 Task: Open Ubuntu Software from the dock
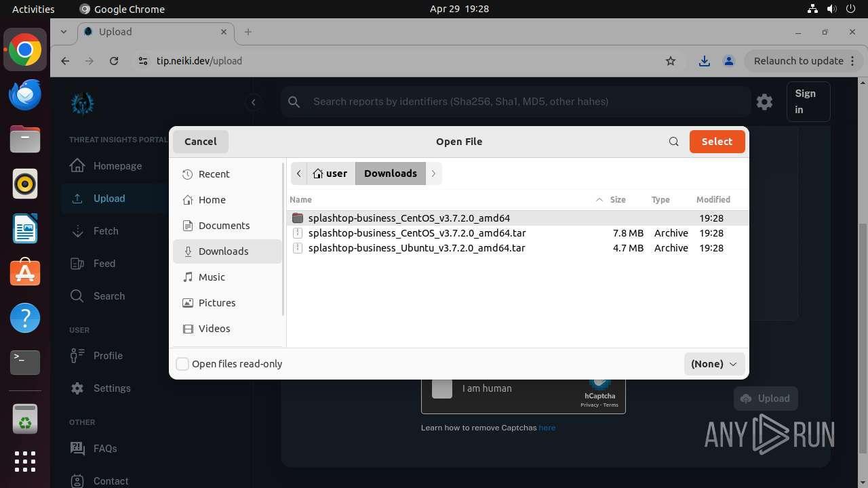25,273
